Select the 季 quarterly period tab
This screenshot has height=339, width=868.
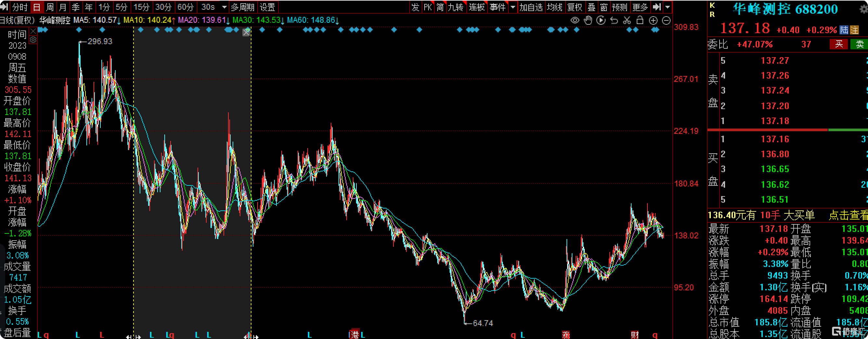(76, 7)
